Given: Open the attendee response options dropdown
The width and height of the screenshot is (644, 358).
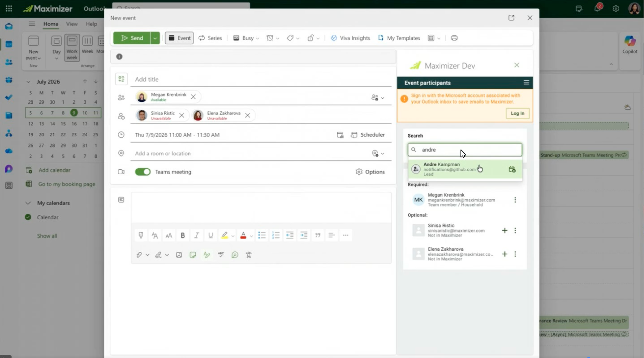Looking at the screenshot, I should click(378, 98).
